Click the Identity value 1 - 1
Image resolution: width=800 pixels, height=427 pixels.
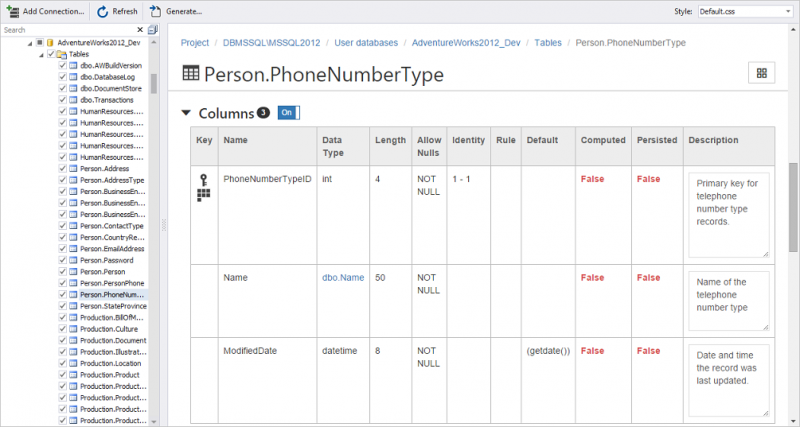tap(461, 179)
